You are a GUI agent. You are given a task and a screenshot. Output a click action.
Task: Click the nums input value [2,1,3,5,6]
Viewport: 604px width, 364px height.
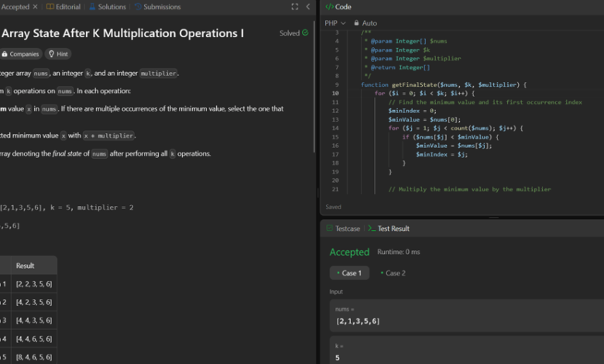358,321
